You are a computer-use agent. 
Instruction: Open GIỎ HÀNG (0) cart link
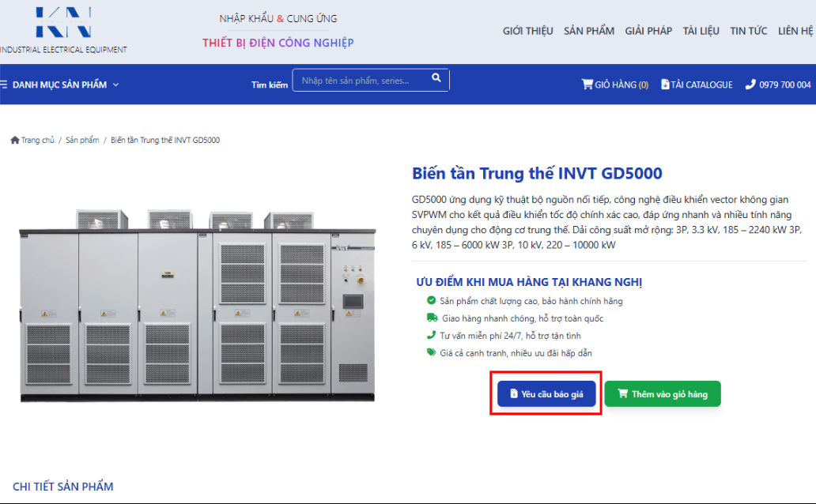point(614,85)
